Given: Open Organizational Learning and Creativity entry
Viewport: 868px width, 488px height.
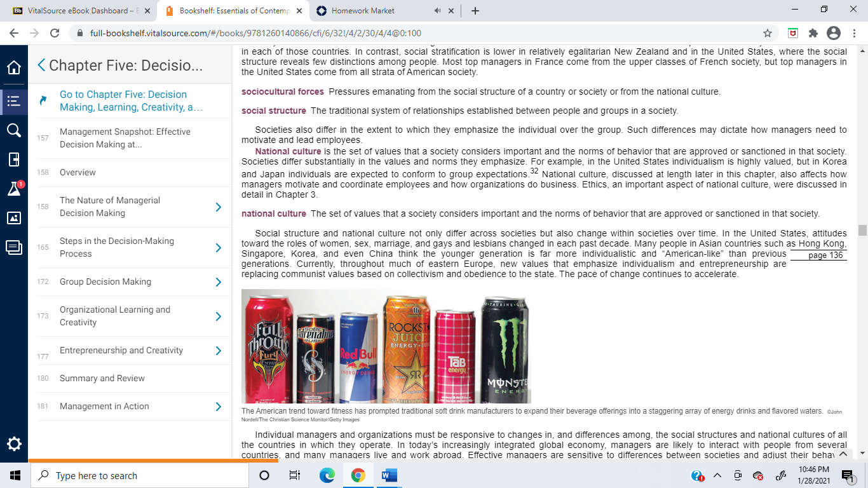Looking at the screenshot, I should click(115, 316).
